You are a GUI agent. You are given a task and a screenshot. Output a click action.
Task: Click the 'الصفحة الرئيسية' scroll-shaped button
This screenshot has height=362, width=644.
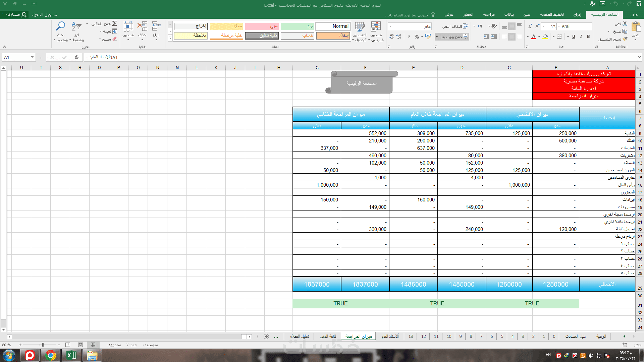[x=362, y=83]
